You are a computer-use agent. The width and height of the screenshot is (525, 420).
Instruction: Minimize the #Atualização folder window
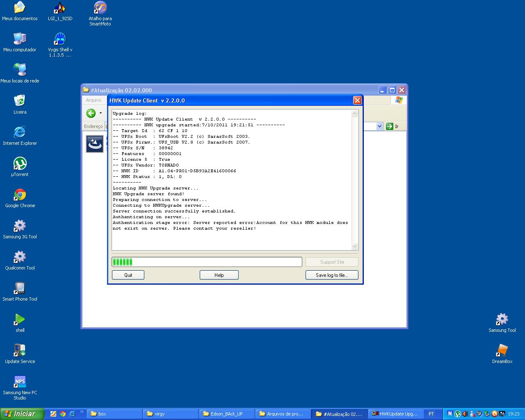point(383,90)
